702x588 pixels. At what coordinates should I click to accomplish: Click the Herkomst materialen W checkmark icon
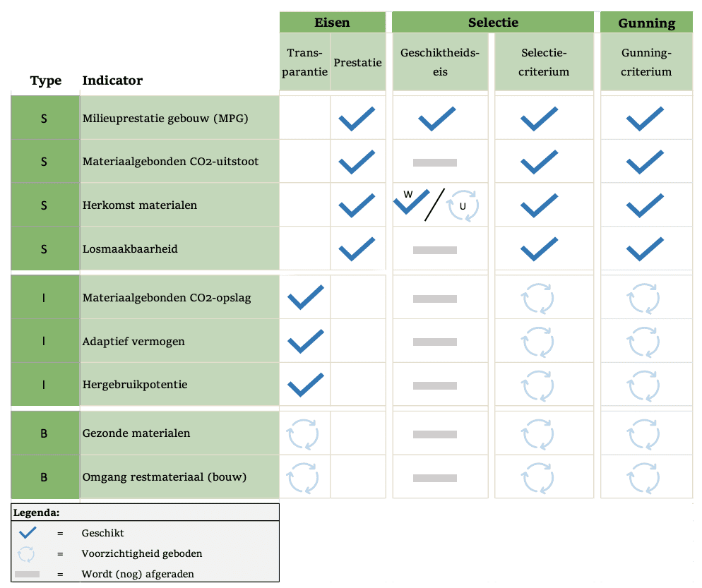(412, 202)
